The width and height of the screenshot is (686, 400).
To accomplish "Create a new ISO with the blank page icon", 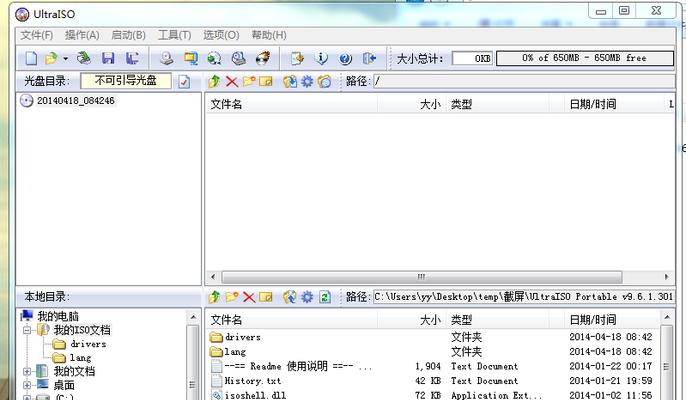I will click(x=31, y=58).
